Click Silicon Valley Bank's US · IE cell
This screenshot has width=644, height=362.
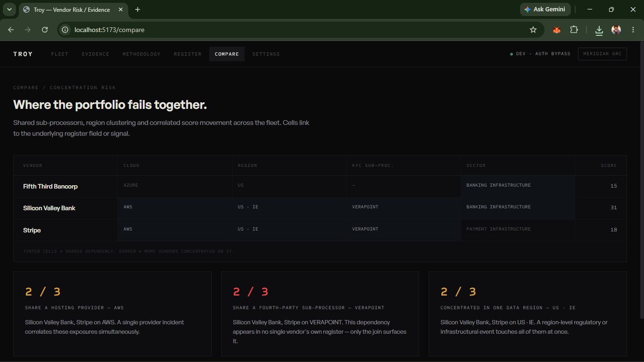(x=289, y=208)
